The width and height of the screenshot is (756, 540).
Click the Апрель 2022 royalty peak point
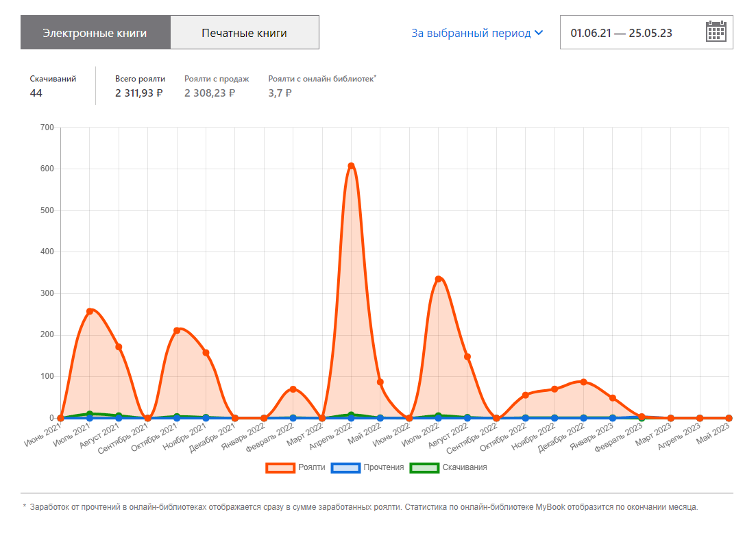pos(351,166)
